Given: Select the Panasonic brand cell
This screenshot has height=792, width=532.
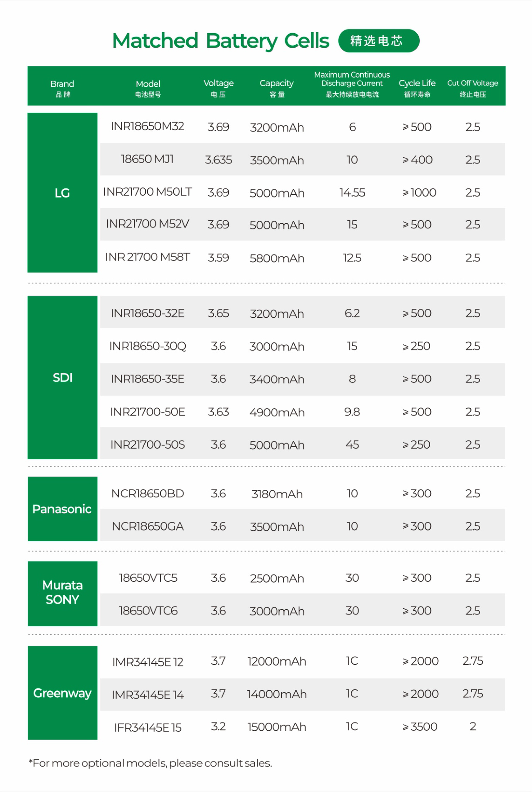Looking at the screenshot, I should tap(62, 509).
